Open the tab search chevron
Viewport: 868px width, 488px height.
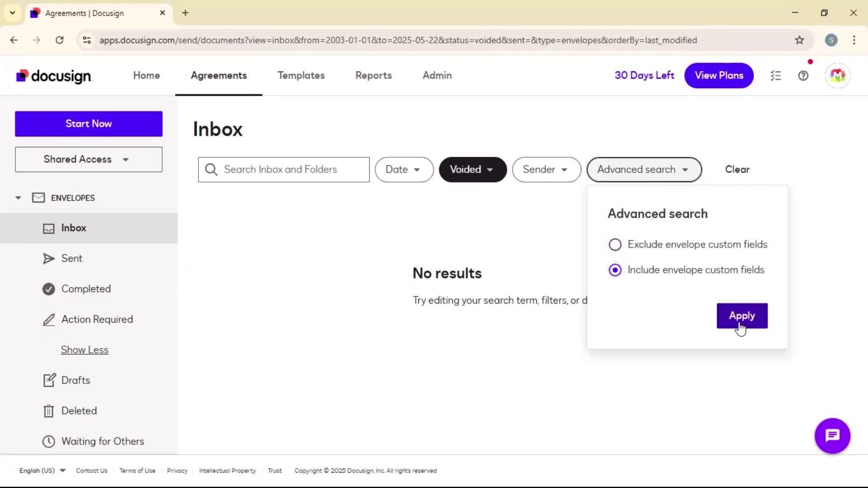pyautogui.click(x=13, y=13)
